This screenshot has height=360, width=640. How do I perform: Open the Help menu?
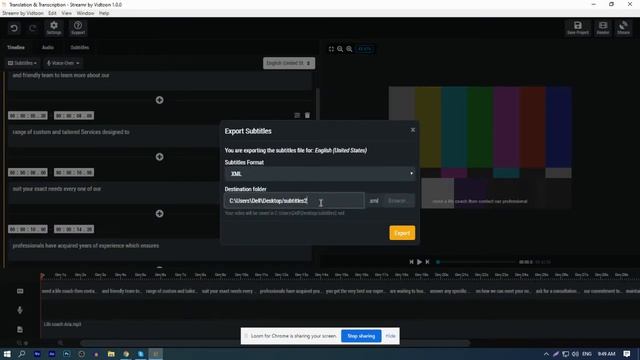[104, 13]
